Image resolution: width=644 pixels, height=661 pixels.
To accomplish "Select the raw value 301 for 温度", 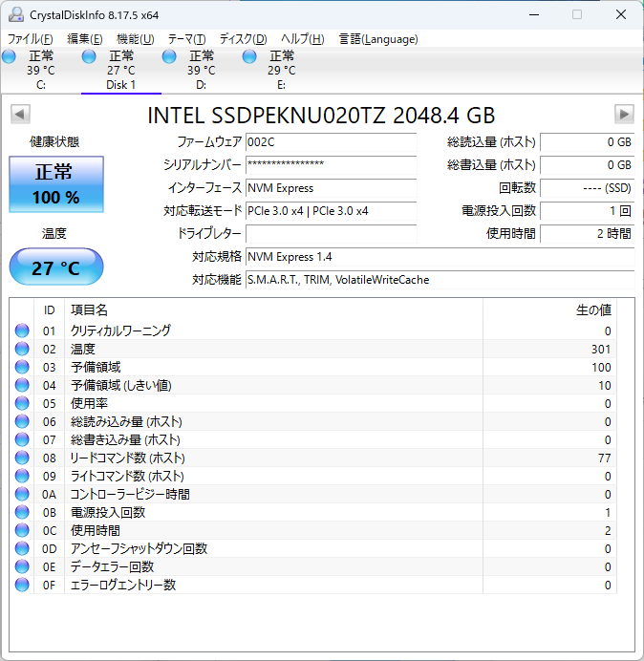I will coord(601,349).
